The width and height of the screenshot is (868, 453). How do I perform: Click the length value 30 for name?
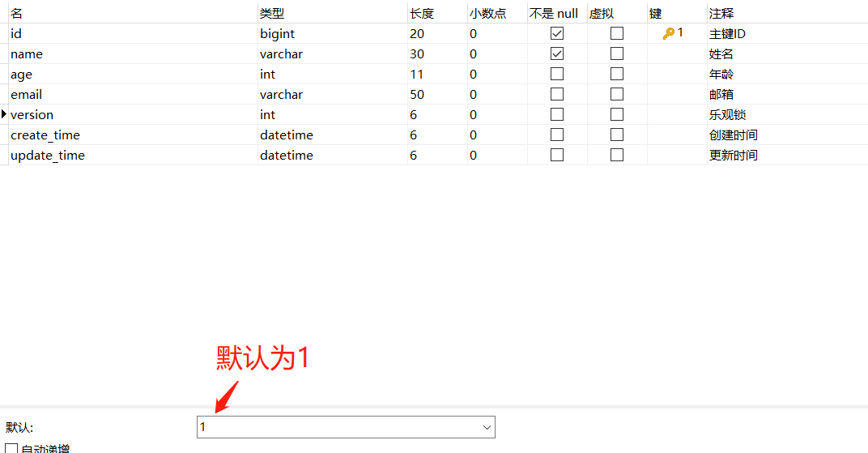point(437,53)
